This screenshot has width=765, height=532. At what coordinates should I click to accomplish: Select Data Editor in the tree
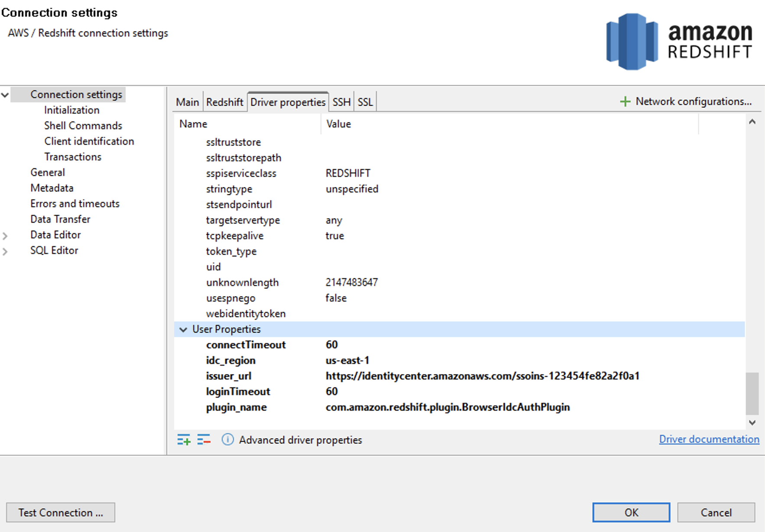[55, 235]
